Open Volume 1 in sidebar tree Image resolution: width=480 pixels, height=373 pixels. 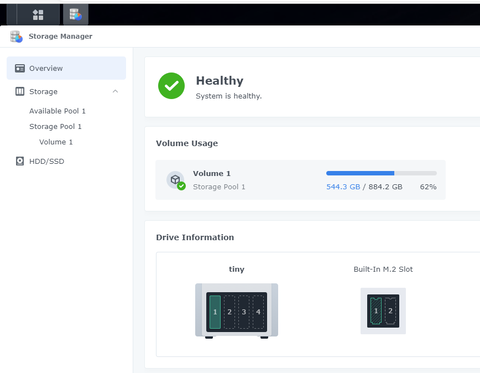point(56,142)
